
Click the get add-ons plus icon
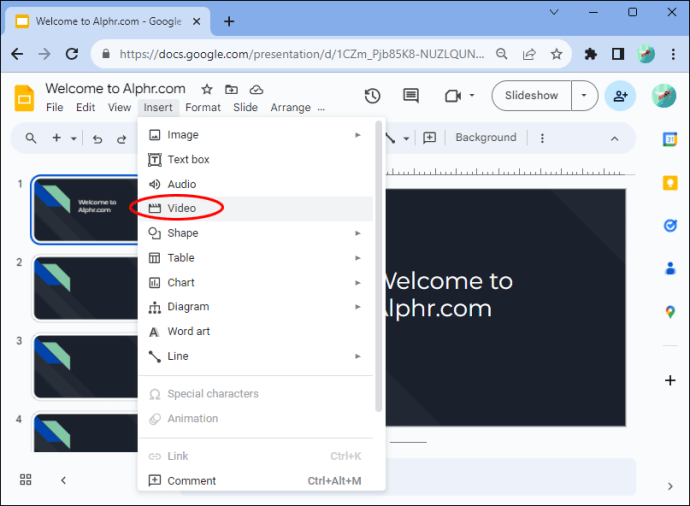[670, 380]
